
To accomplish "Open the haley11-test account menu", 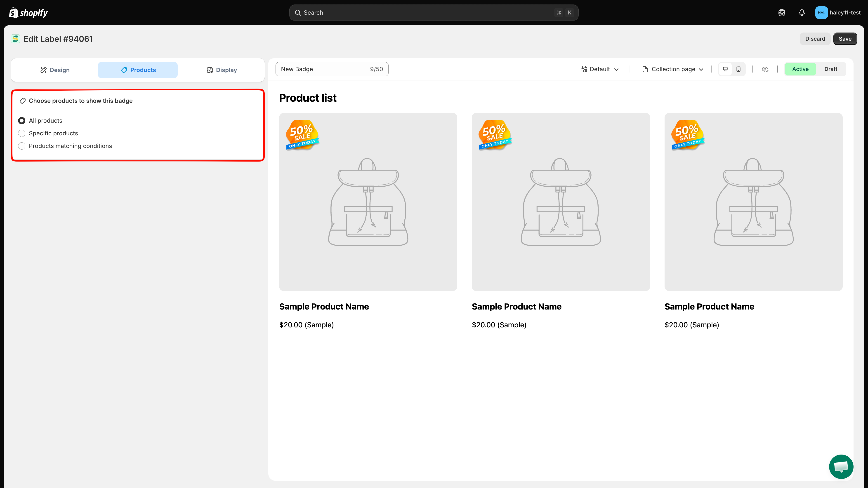I will tap(838, 13).
